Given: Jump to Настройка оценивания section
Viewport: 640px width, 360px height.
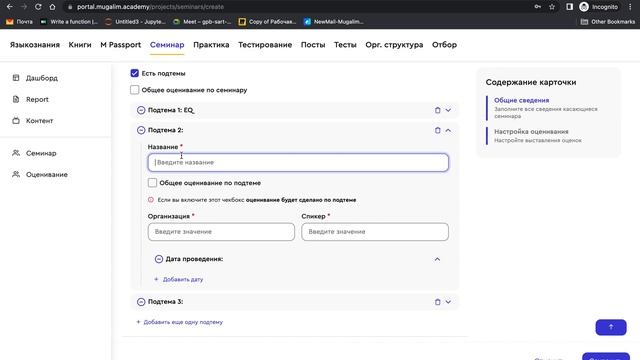Looking at the screenshot, I should pos(531,132).
